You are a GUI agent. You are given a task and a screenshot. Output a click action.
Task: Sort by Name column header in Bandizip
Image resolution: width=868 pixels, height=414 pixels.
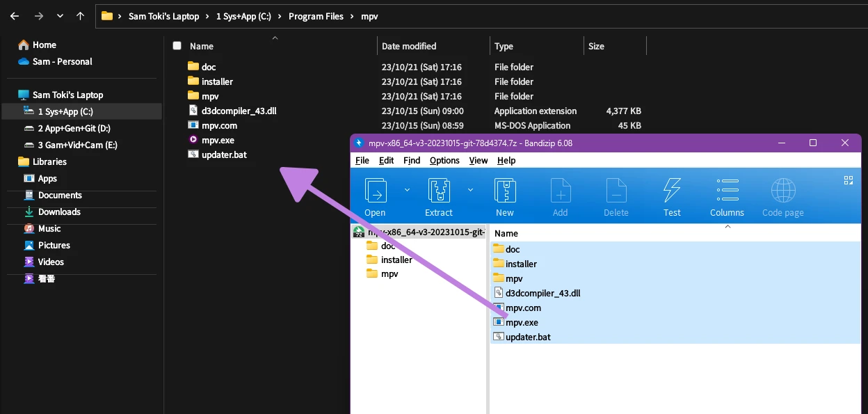[x=506, y=233]
